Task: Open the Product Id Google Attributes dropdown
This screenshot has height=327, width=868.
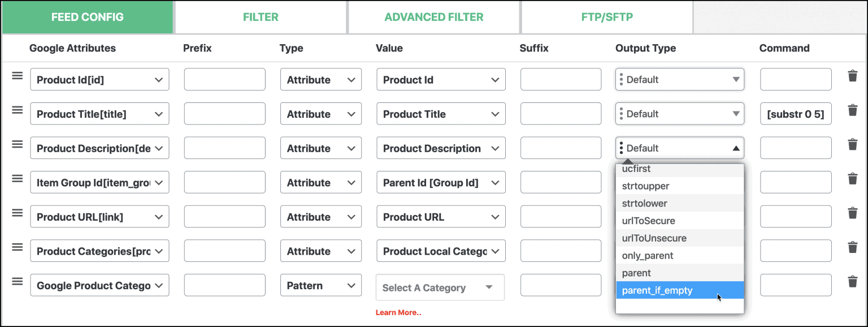Action: pos(99,79)
